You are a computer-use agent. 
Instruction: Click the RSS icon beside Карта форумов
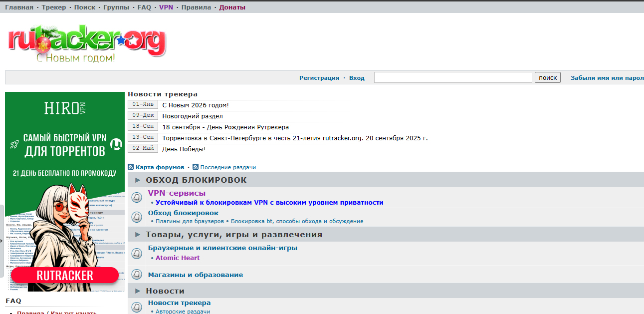point(131,167)
